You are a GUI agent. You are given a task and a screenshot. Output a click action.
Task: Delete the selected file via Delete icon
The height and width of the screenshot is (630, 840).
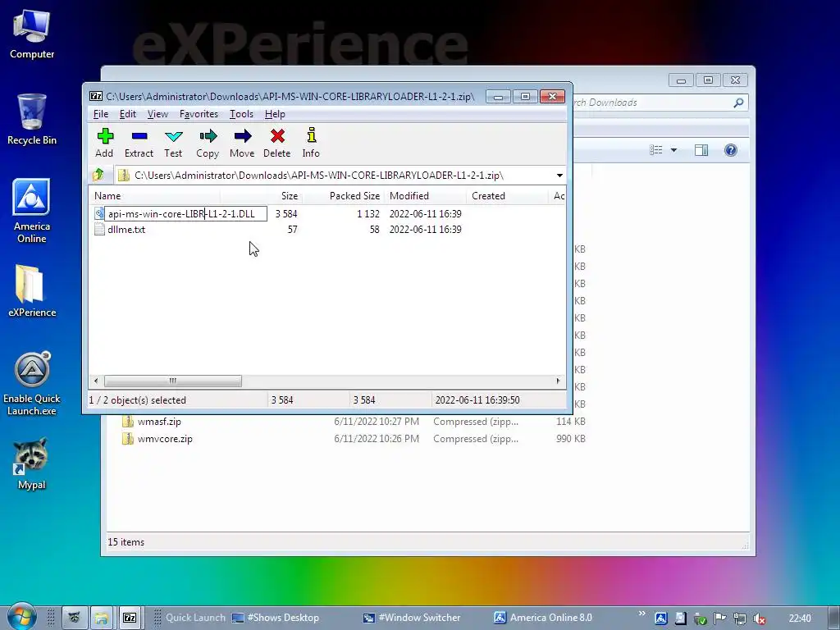point(277,143)
